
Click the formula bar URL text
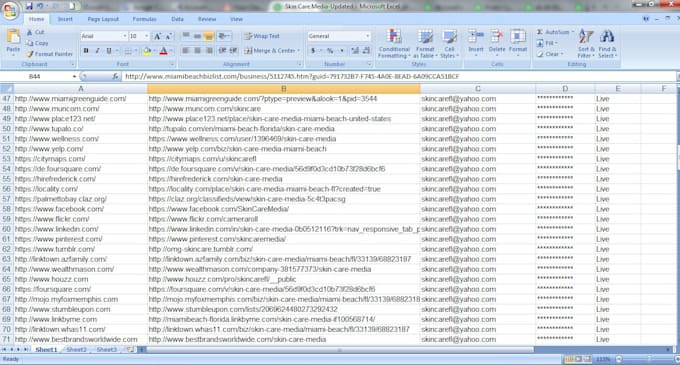click(x=292, y=77)
